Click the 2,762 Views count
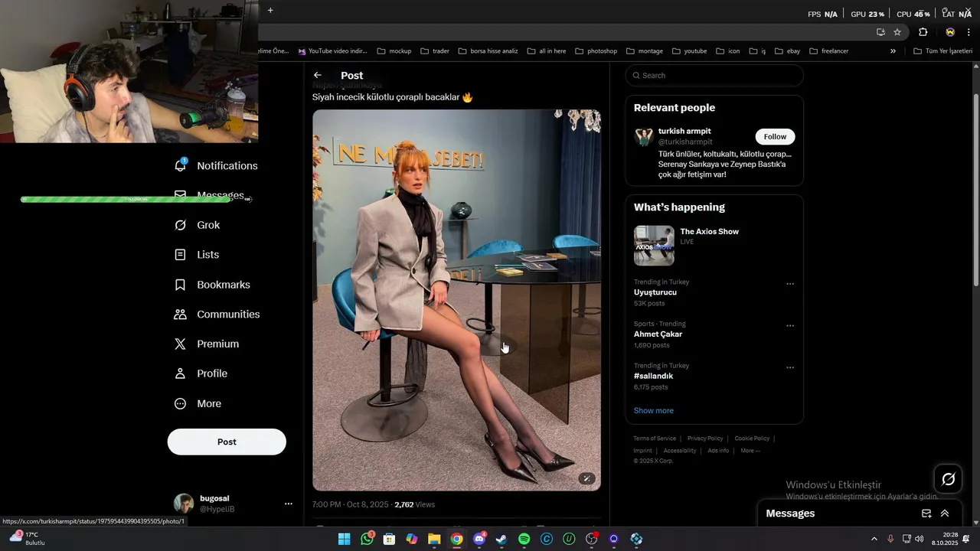 coord(414,504)
